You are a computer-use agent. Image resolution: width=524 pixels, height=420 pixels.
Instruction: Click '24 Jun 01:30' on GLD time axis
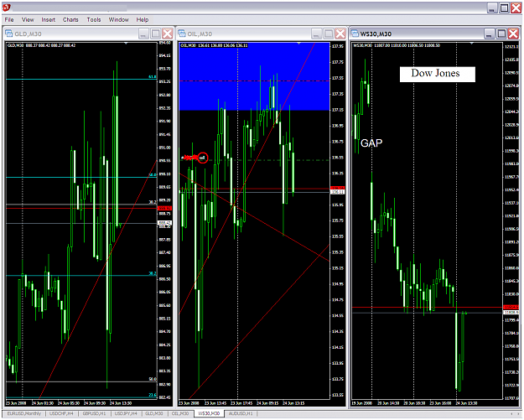(x=43, y=403)
